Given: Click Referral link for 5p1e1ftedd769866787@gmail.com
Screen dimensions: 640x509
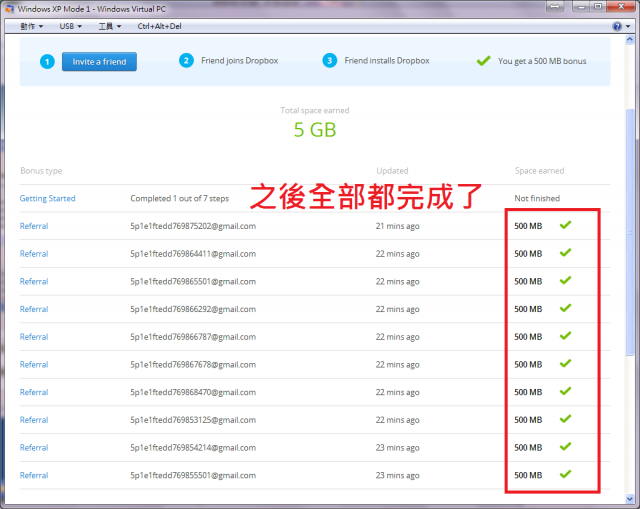Looking at the screenshot, I should point(34,337).
